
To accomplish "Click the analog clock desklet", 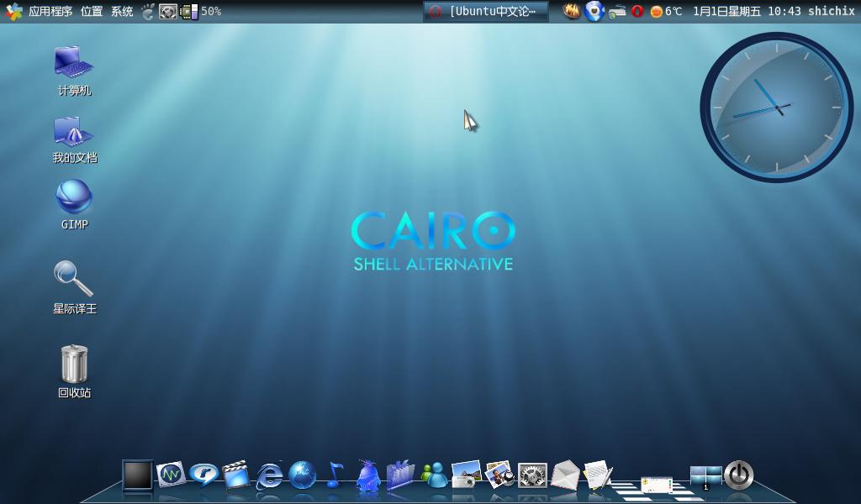I will (776, 107).
